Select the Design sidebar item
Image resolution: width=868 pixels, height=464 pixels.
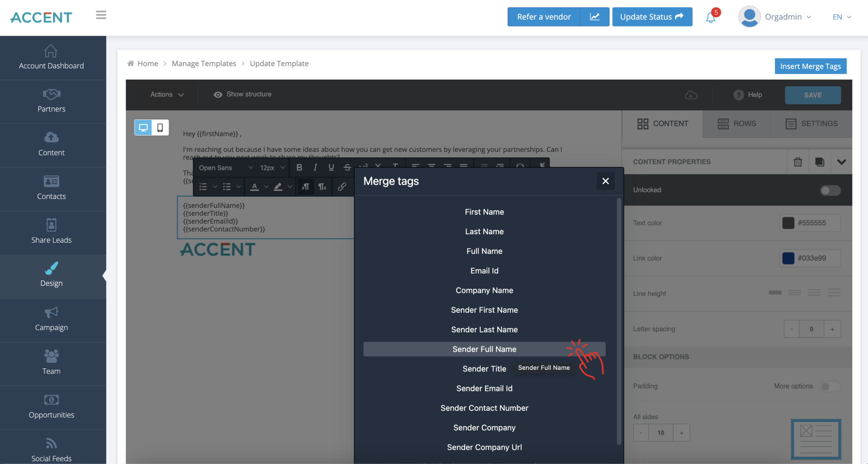point(51,276)
